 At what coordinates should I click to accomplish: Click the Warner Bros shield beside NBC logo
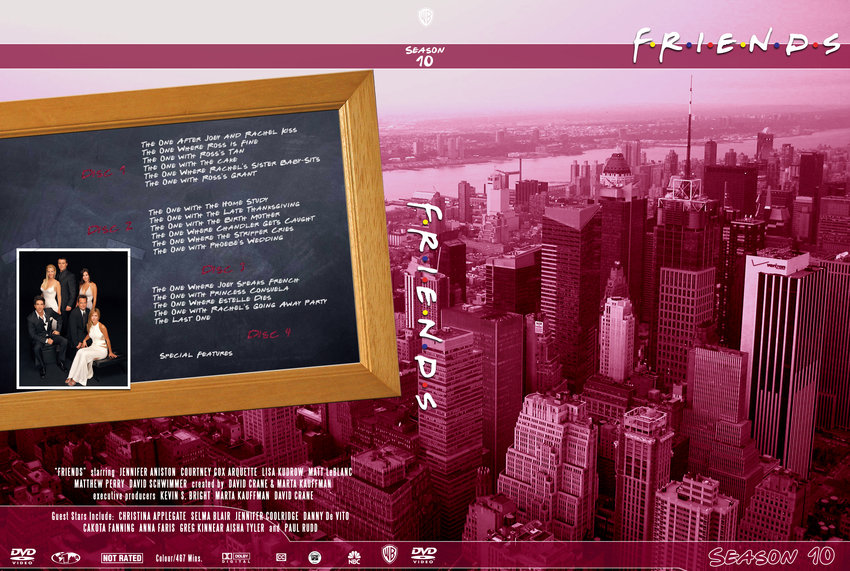389,554
